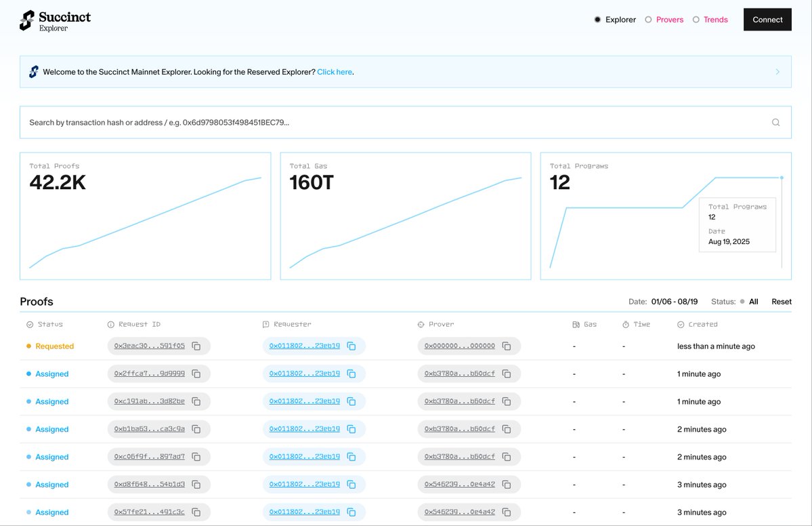Click the Requester column header

pyautogui.click(x=287, y=325)
